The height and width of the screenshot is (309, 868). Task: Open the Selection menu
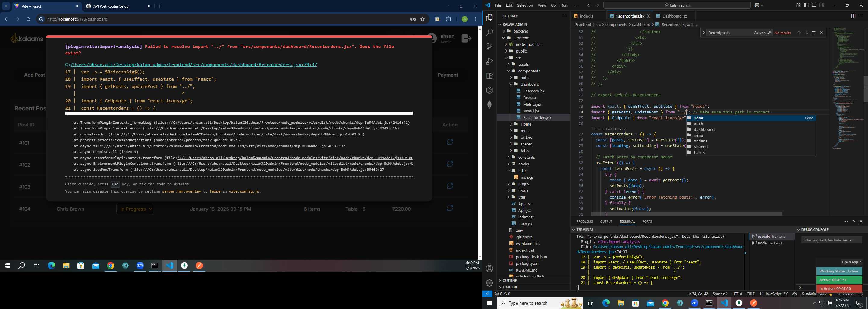(x=525, y=5)
